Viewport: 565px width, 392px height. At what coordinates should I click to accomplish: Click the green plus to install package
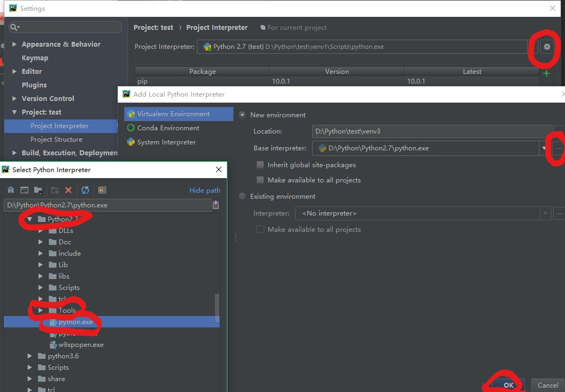tap(547, 73)
